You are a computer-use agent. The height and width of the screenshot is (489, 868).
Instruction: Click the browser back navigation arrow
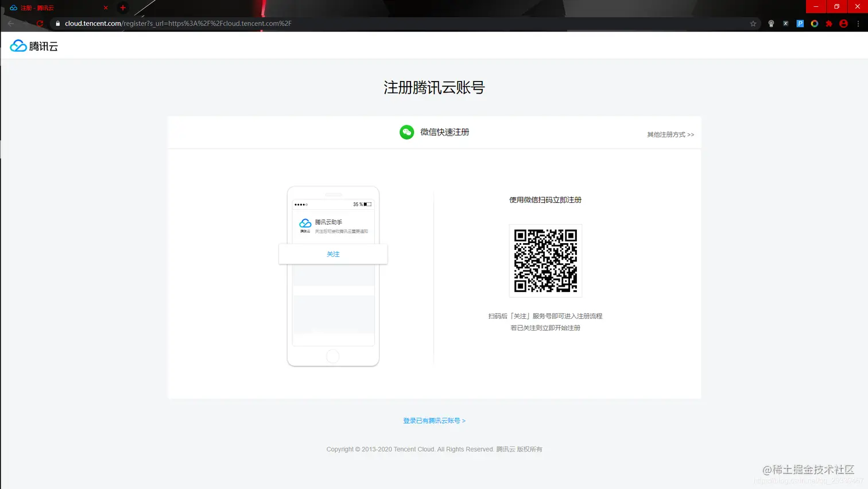click(11, 24)
